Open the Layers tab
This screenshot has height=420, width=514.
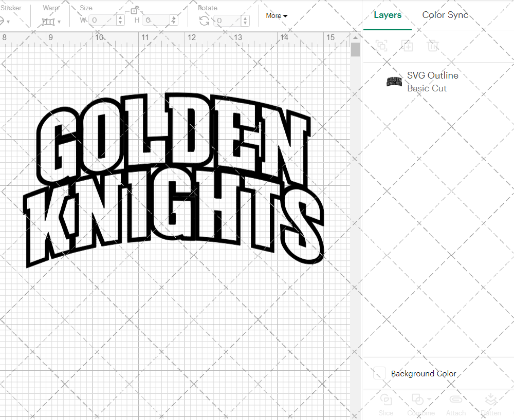(388, 15)
